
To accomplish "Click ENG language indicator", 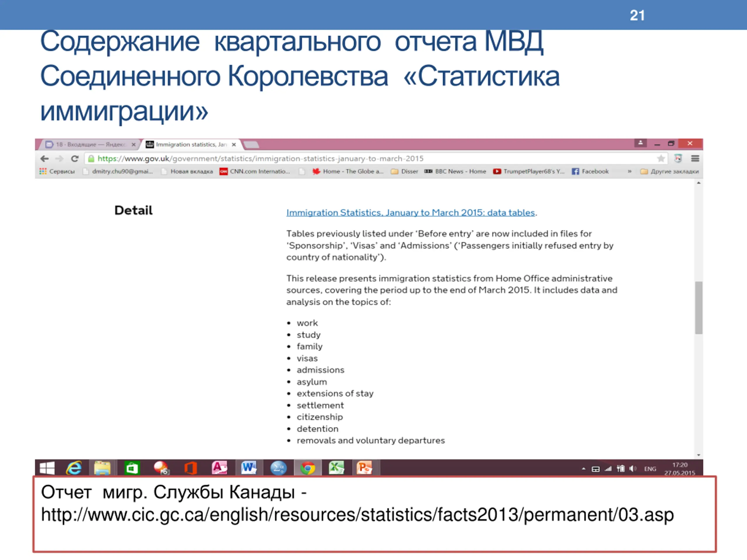I will (650, 469).
